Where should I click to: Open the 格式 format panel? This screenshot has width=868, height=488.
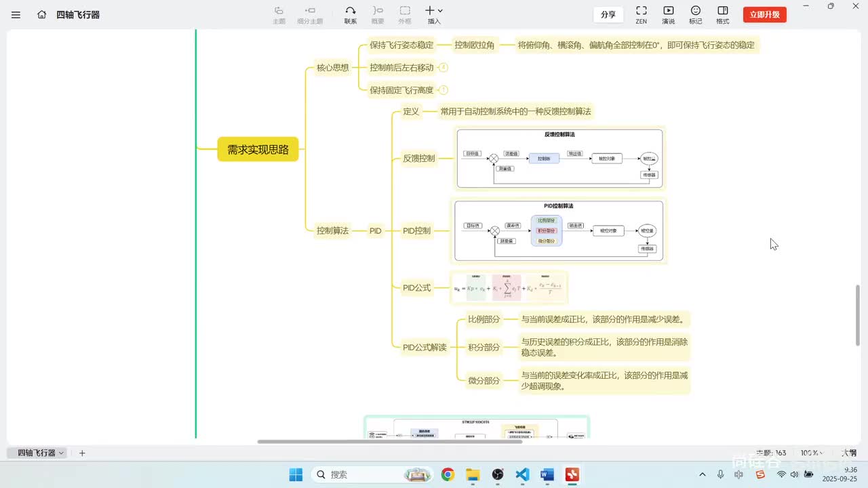coord(723,15)
